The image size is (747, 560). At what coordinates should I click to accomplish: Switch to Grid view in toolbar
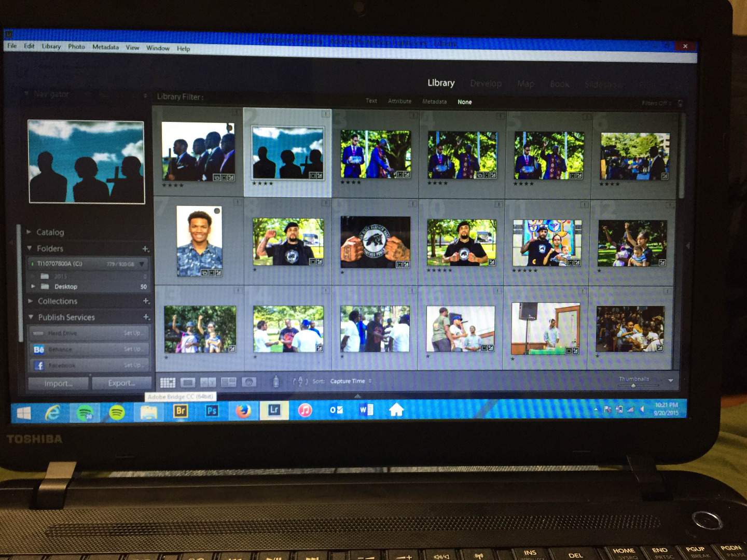168,383
